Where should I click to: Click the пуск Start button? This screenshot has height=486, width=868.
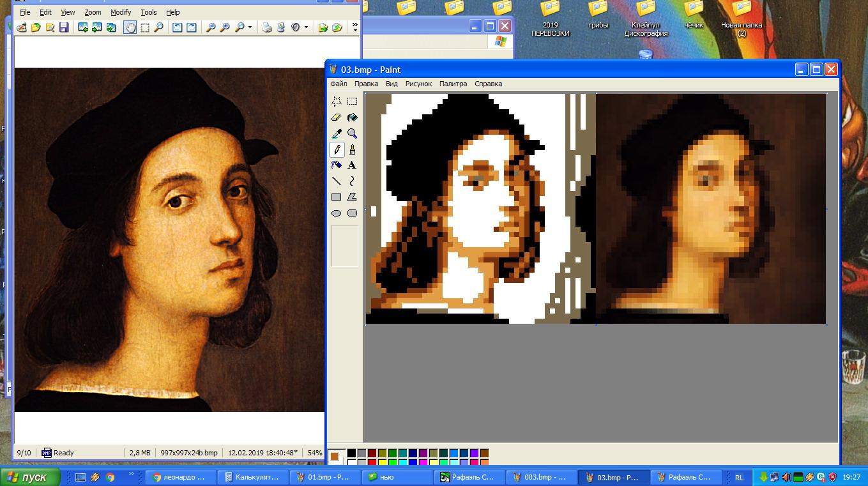point(31,477)
